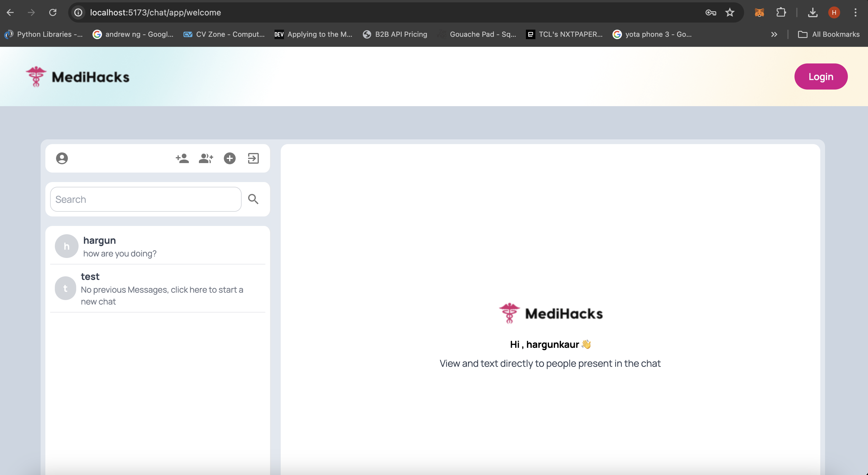Image resolution: width=868 pixels, height=475 pixels.
Task: Start a new chat with test
Action: point(157,288)
